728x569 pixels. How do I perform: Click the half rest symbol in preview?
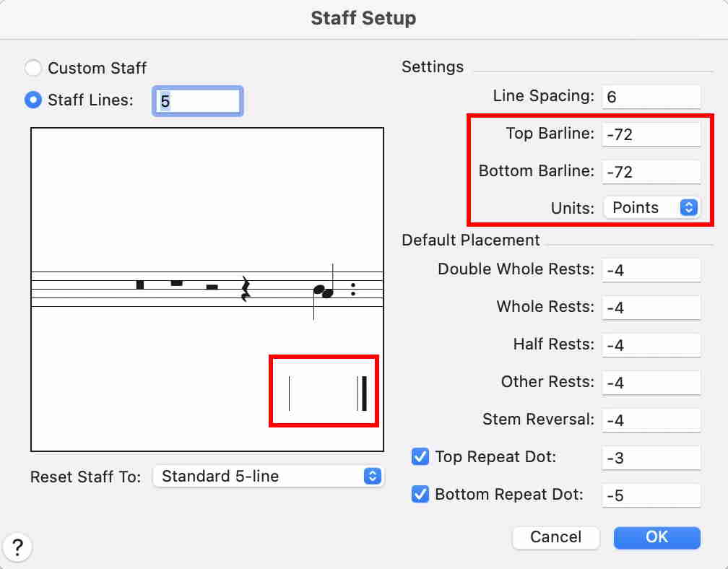point(212,287)
